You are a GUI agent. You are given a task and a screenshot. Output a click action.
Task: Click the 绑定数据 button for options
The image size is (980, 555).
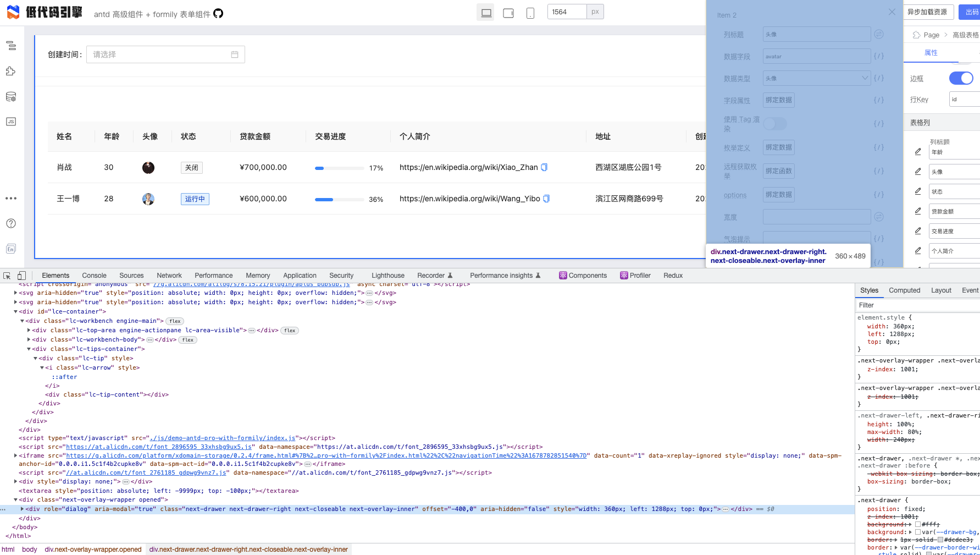[779, 195]
